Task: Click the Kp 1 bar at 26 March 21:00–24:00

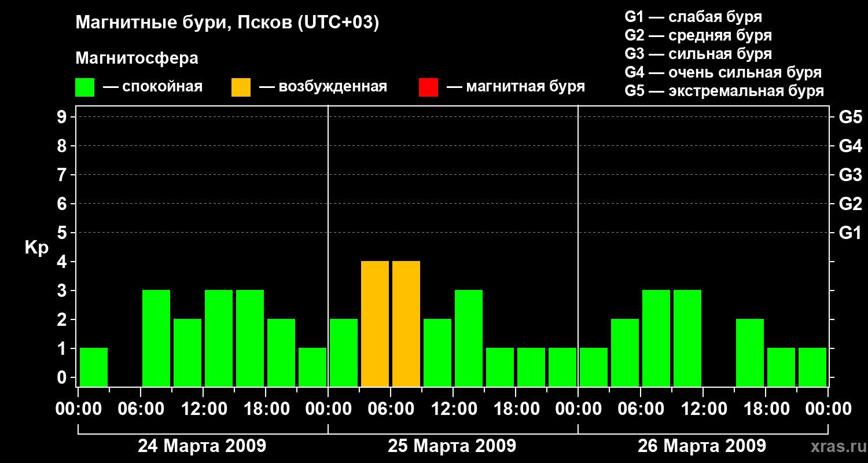Action: coord(812,368)
